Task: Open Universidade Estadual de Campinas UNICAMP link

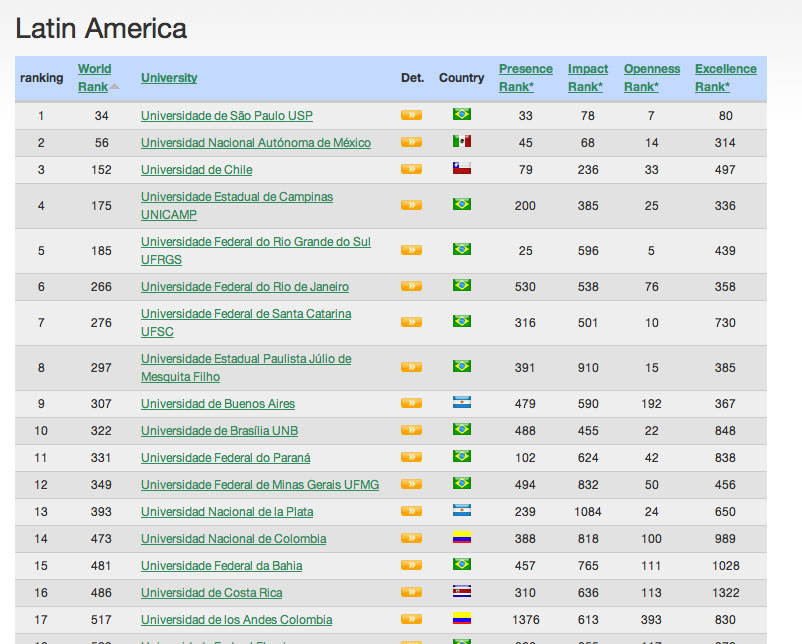Action: tap(237, 206)
